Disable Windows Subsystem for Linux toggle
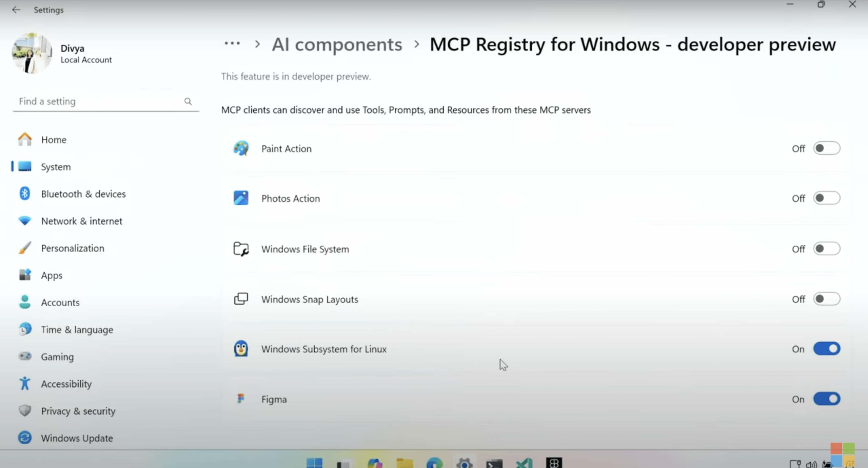The height and width of the screenshot is (468, 868). pyautogui.click(x=827, y=349)
